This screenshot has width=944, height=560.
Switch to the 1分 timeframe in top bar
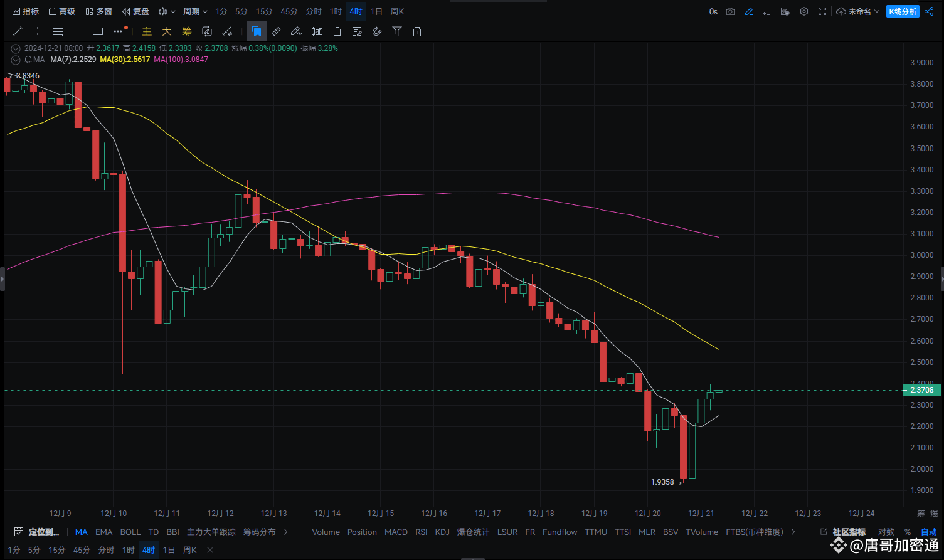[x=221, y=11]
